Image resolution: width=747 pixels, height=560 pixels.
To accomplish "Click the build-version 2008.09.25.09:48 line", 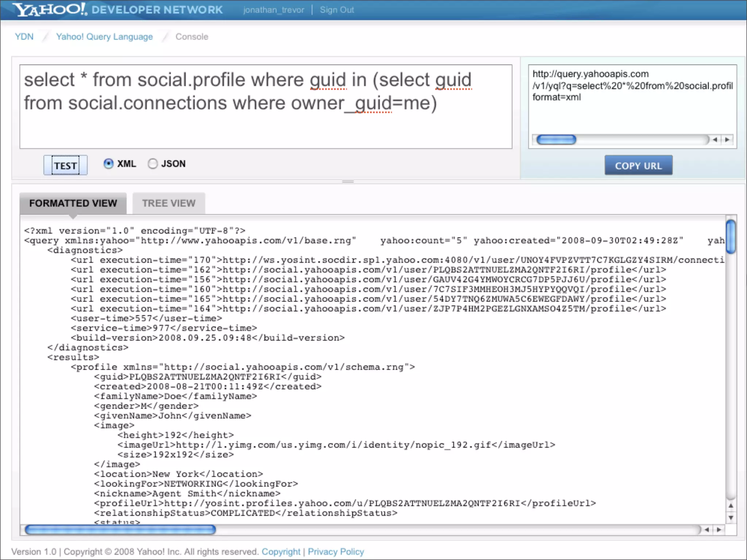I will [208, 338].
